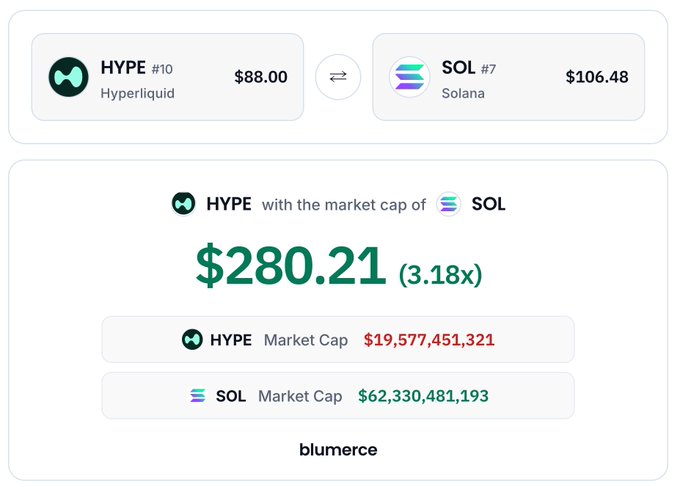
Task: Click the 'Market Cap' label in the SOL row
Action: pyautogui.click(x=300, y=396)
